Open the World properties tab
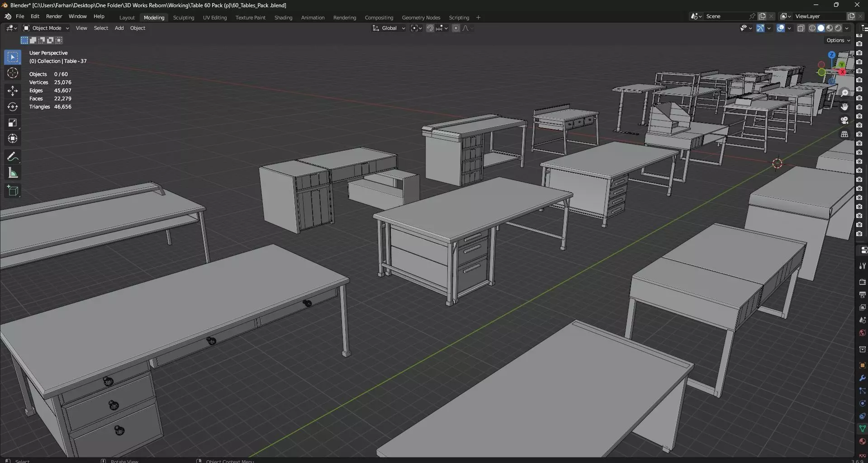Viewport: 868px width, 463px height. (x=862, y=333)
